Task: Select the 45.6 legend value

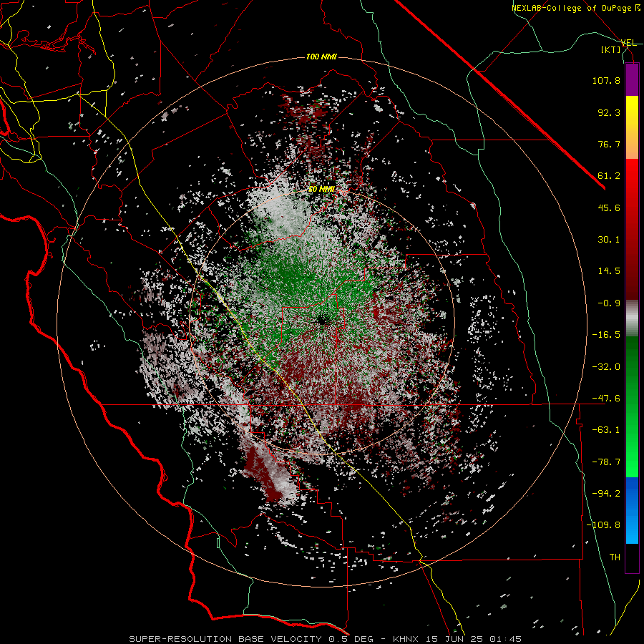Action: coord(609,208)
